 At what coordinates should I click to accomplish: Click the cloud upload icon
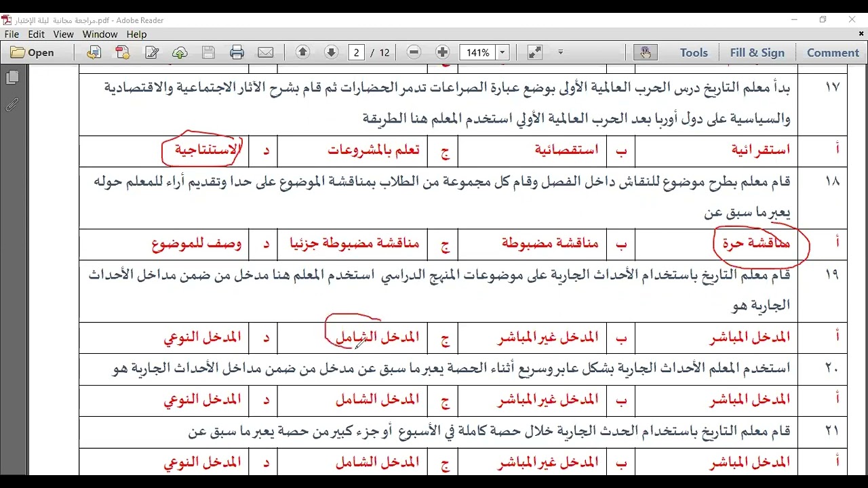[180, 52]
